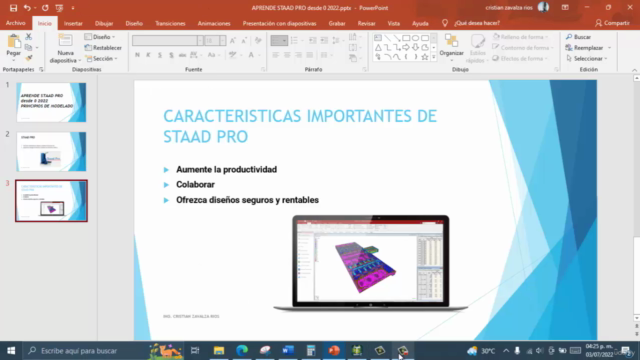640x360 pixels.
Task: Open Relleno de forma dropdown
Action: 520,37
